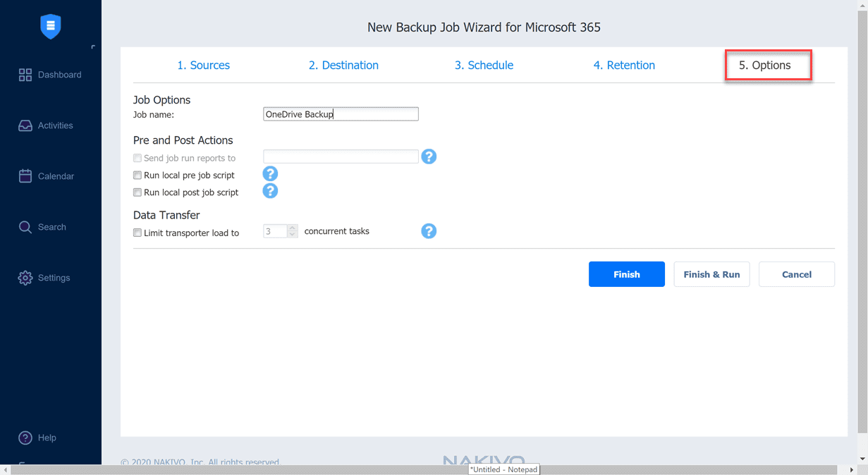Go to the Retention step tab
Viewport: 868px width, 475px height.
click(624, 65)
